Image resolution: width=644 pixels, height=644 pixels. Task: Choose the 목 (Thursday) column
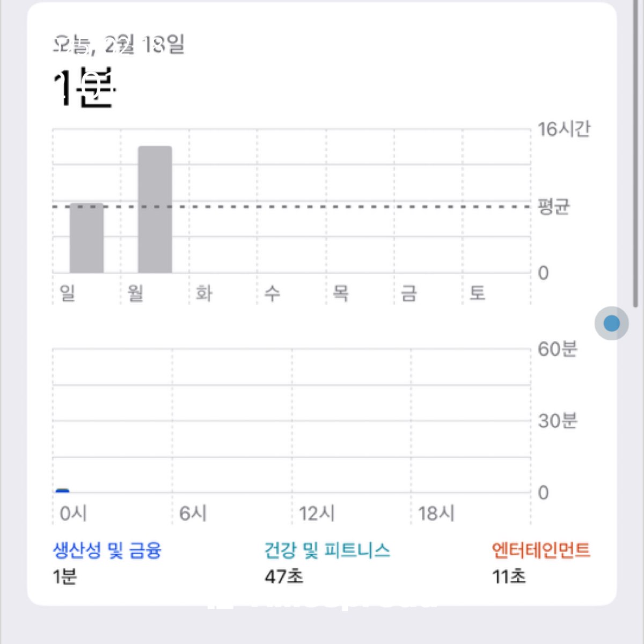pyautogui.click(x=340, y=293)
